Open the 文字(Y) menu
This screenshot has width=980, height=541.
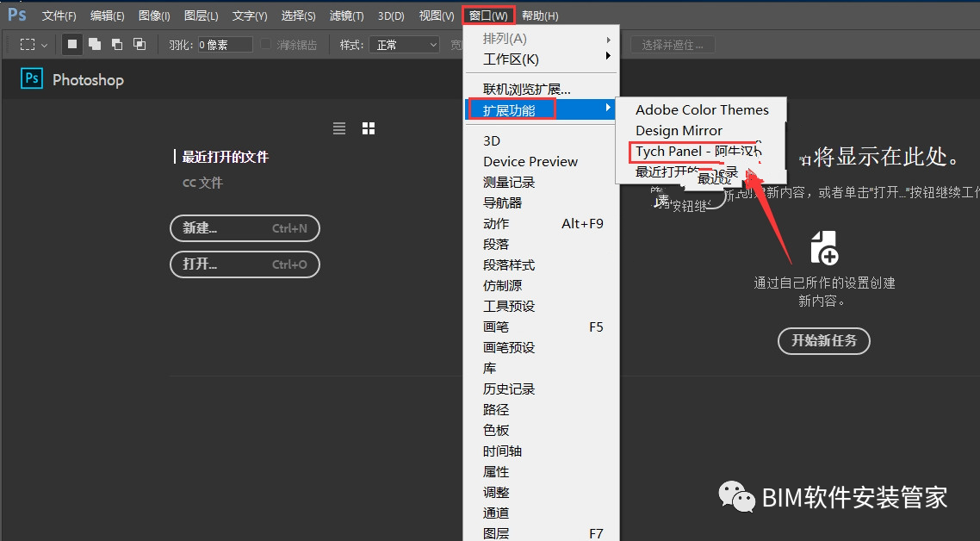point(250,16)
